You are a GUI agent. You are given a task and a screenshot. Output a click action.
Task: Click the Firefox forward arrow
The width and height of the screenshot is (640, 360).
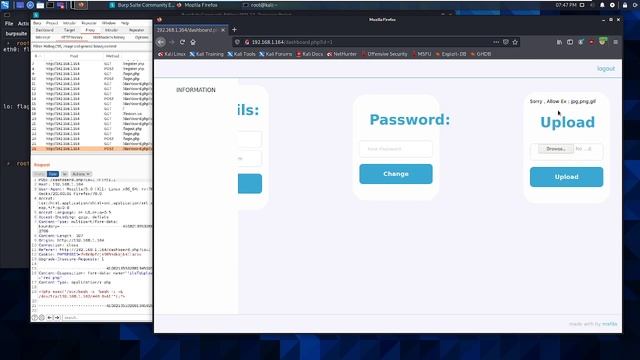172,42
